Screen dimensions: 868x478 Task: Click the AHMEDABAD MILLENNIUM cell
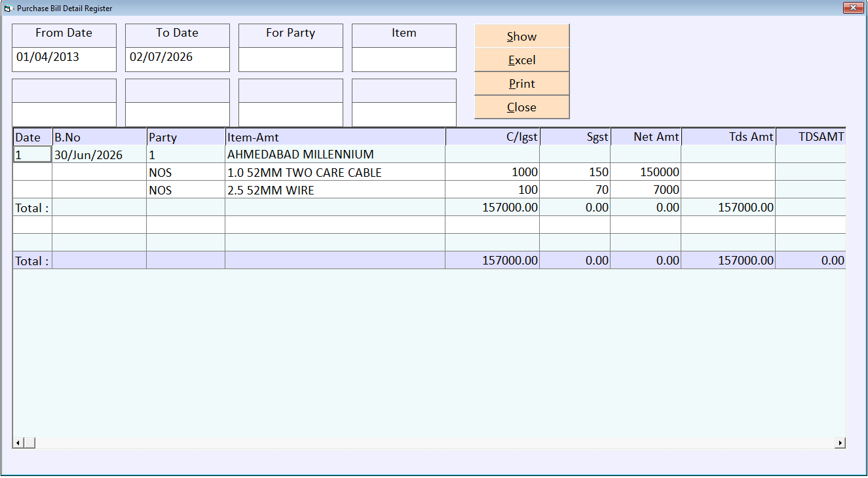coord(335,155)
